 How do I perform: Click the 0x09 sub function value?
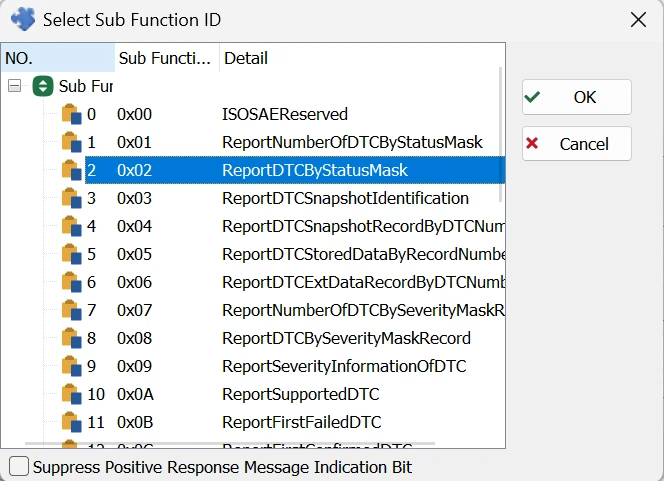(134, 366)
